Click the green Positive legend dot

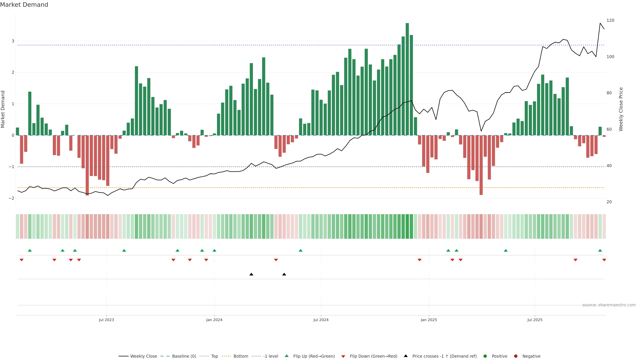[x=485, y=356]
